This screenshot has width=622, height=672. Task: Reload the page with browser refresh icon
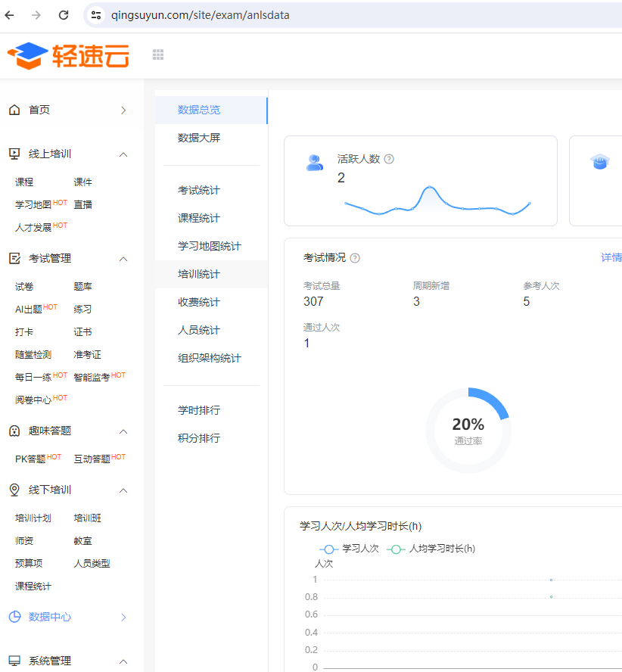pyautogui.click(x=64, y=15)
